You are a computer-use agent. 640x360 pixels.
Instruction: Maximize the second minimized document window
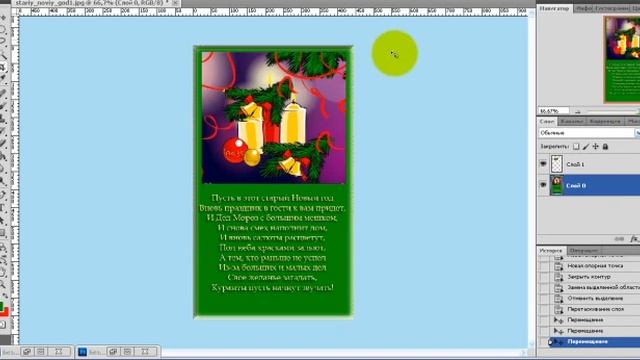click(x=128, y=351)
